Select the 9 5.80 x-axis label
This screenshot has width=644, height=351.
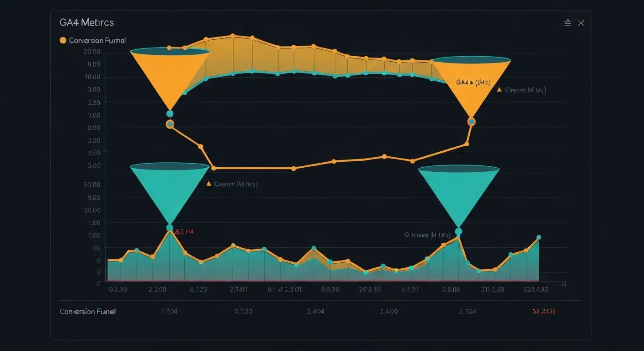[x=330, y=289]
